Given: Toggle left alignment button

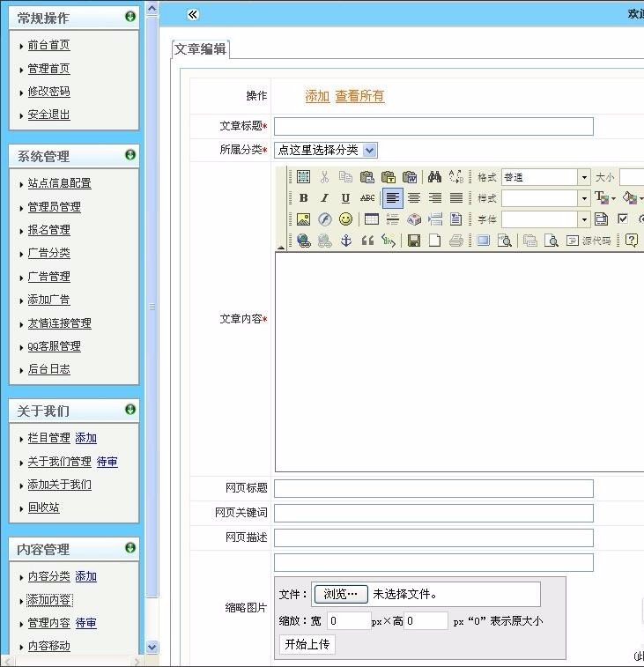Looking at the screenshot, I should (392, 197).
